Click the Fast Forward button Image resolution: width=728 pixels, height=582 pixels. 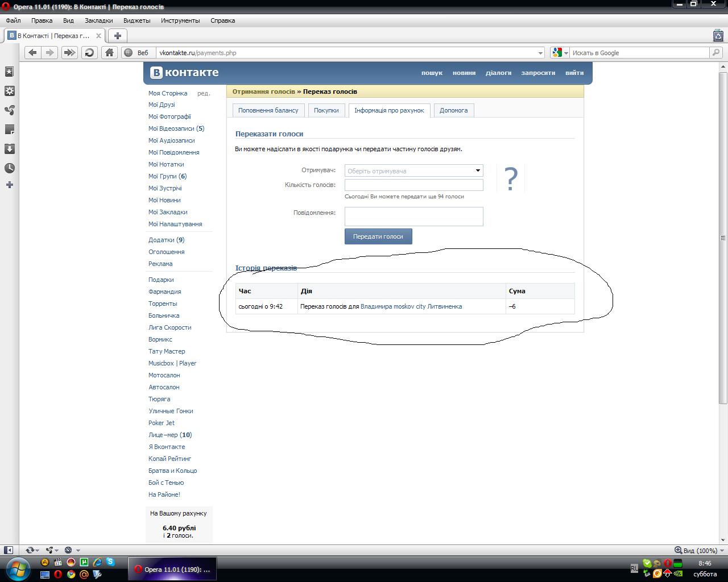pyautogui.click(x=69, y=53)
